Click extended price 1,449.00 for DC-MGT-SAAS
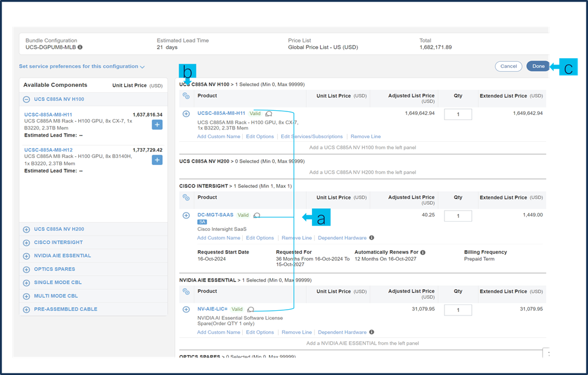 533,215
